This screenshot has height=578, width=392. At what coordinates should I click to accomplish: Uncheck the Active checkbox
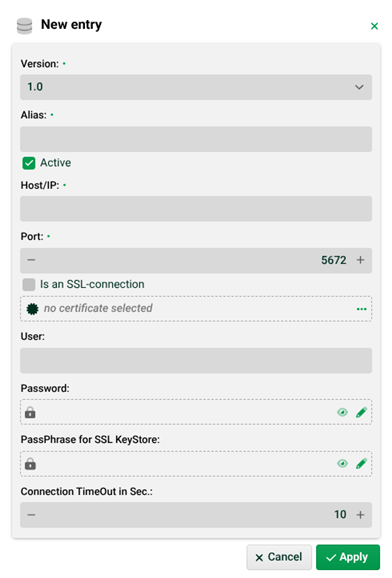29,163
